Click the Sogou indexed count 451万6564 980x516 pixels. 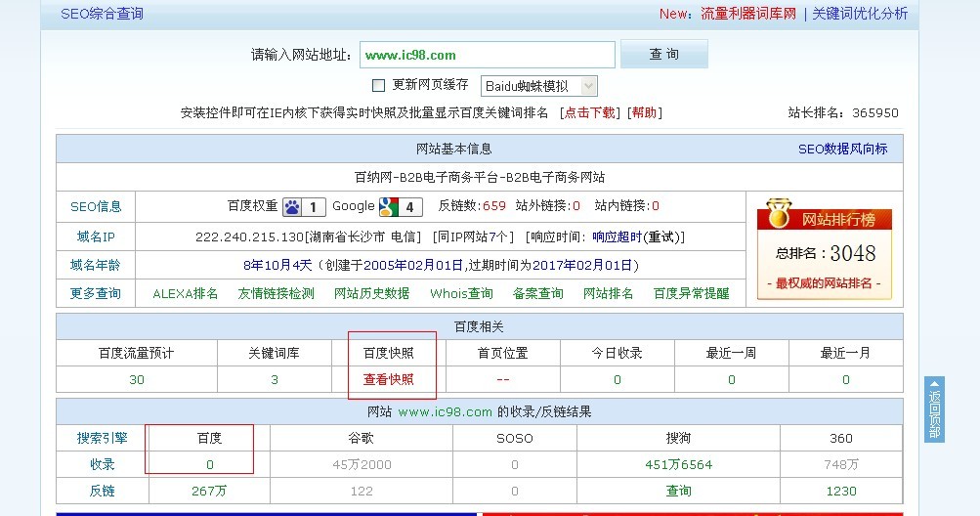coord(679,465)
